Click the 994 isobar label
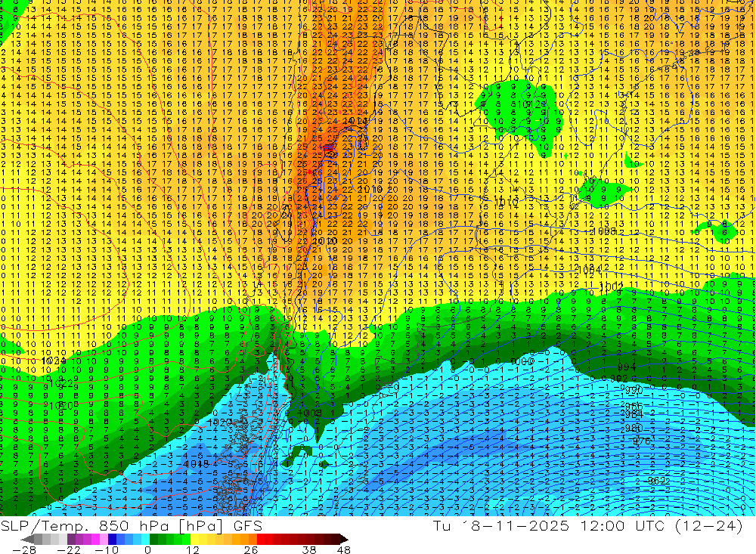Screen dimensions: 756x554 [x=627, y=368]
